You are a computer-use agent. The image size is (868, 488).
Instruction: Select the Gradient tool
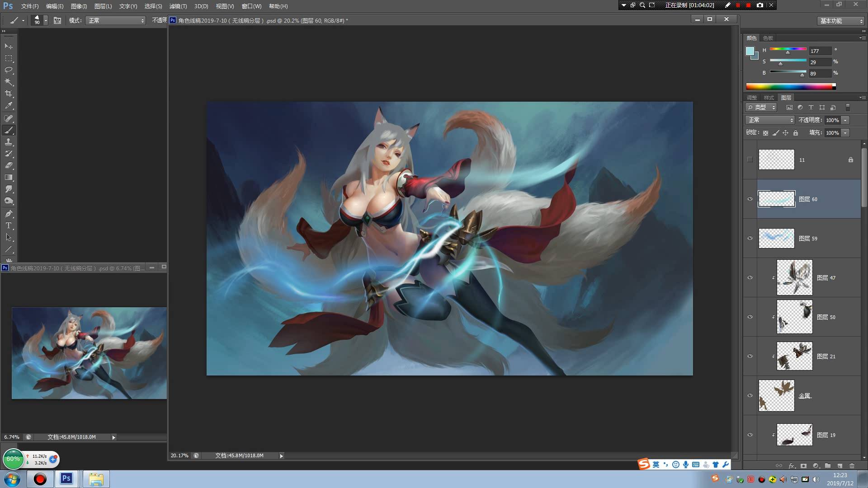click(x=9, y=177)
